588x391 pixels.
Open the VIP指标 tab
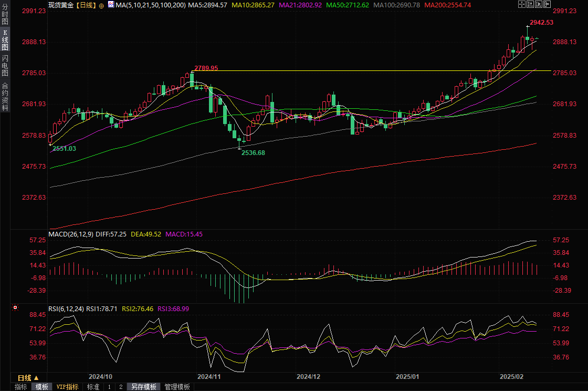click(68, 387)
